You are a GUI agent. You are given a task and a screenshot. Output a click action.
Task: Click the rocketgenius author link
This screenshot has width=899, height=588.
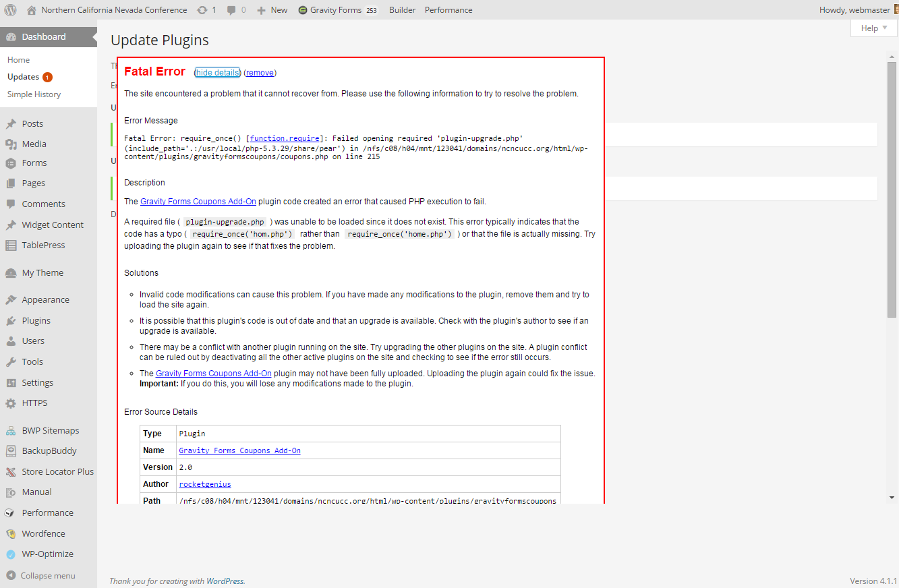[x=205, y=484]
